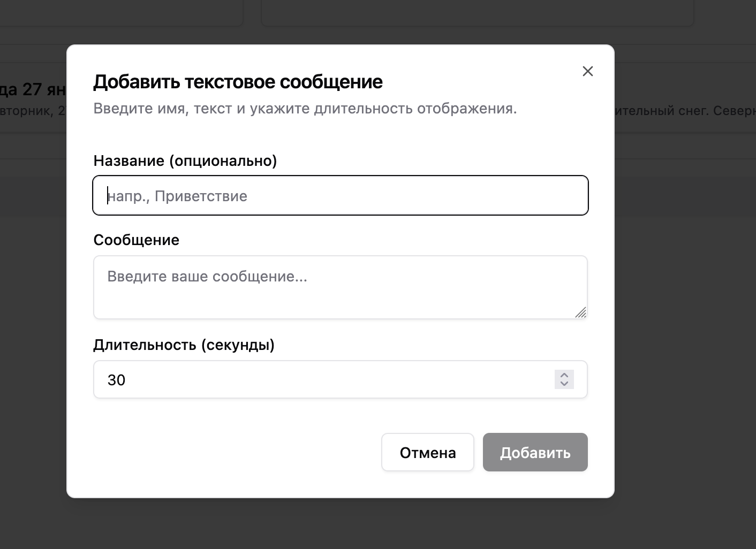Click the Название (опционально) input field
Viewport: 756px width, 549px height.
(x=340, y=196)
